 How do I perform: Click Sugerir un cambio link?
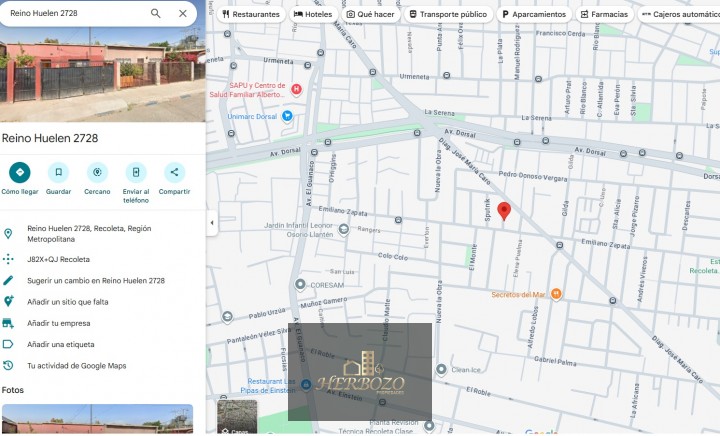coord(96,281)
